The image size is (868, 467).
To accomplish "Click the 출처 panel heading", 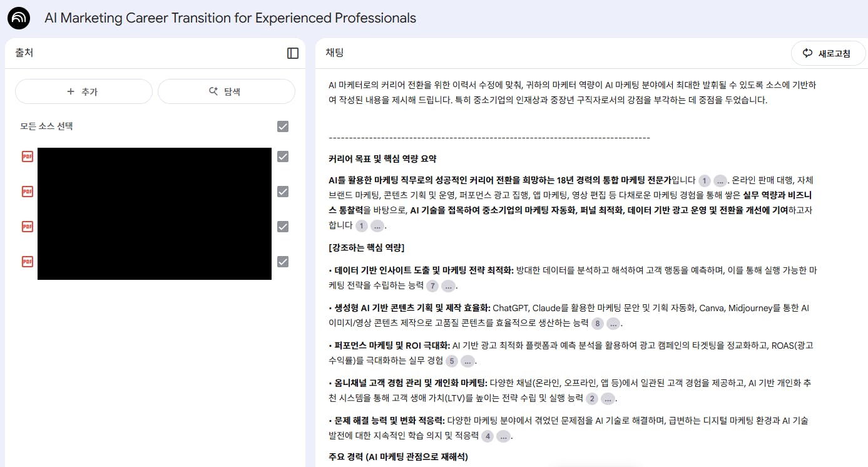I will point(24,53).
